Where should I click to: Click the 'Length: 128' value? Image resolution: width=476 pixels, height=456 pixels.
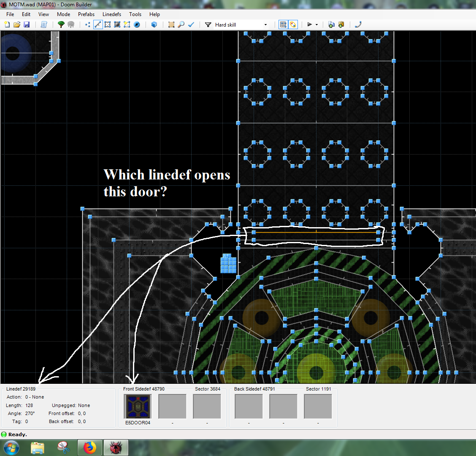(29, 406)
